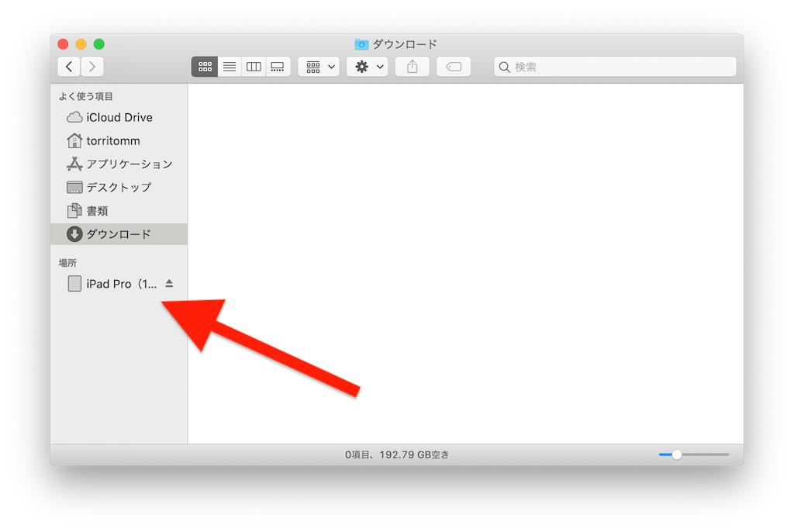
Task: Switch to column view
Action: tap(254, 66)
